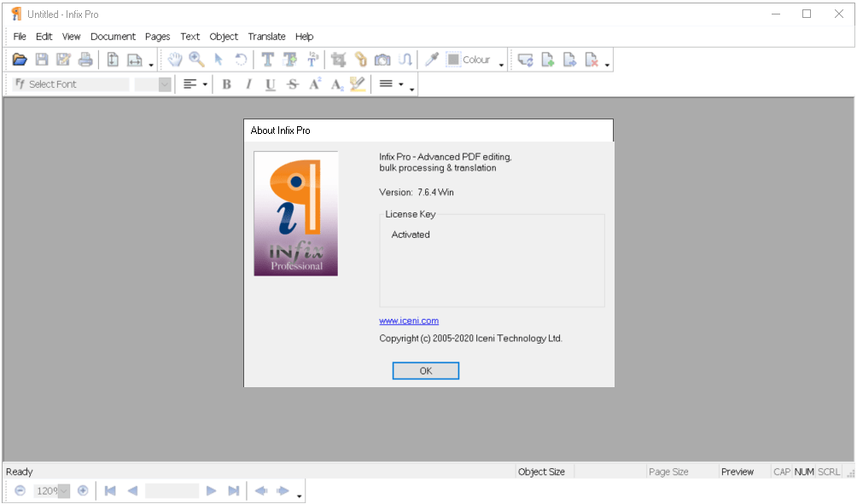Open the File menu
Image resolution: width=857 pixels, height=504 pixels.
20,37
